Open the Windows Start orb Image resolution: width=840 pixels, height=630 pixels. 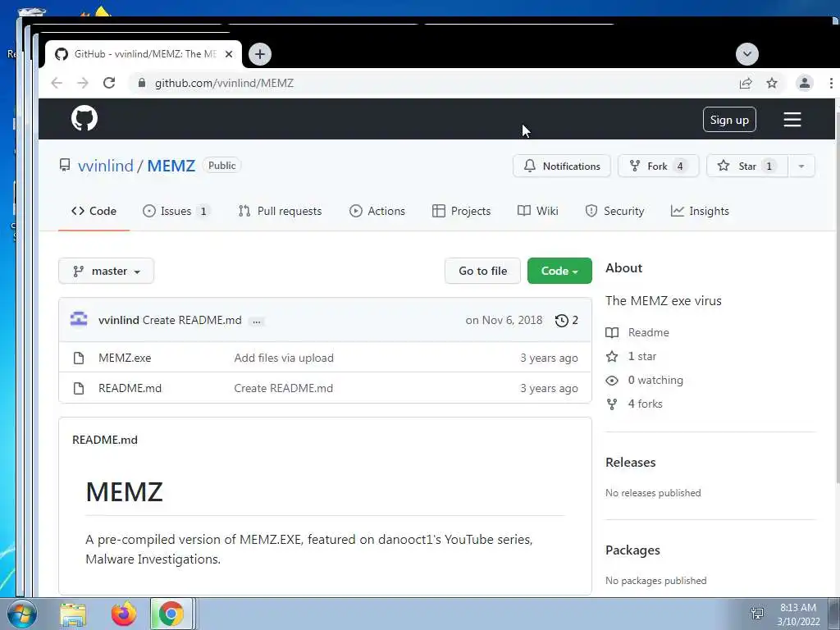coord(22,614)
